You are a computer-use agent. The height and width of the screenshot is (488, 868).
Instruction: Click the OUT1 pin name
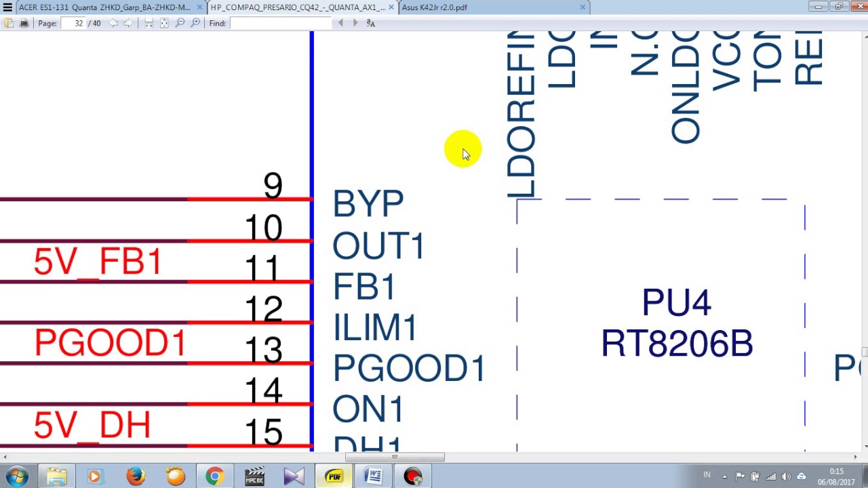click(378, 245)
